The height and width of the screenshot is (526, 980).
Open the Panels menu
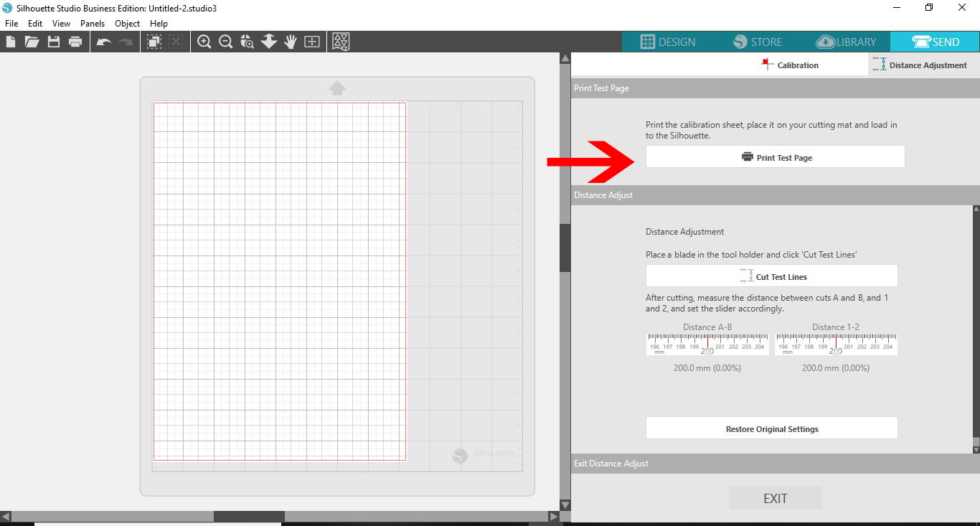(93, 24)
